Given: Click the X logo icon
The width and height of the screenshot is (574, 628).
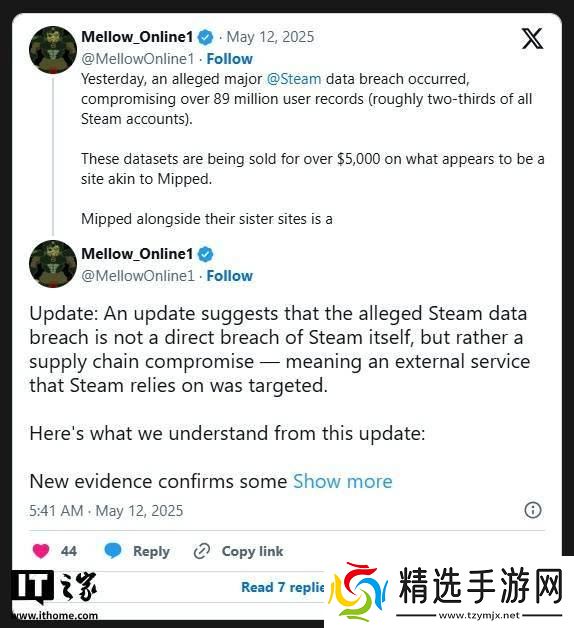Looking at the screenshot, I should click(532, 38).
